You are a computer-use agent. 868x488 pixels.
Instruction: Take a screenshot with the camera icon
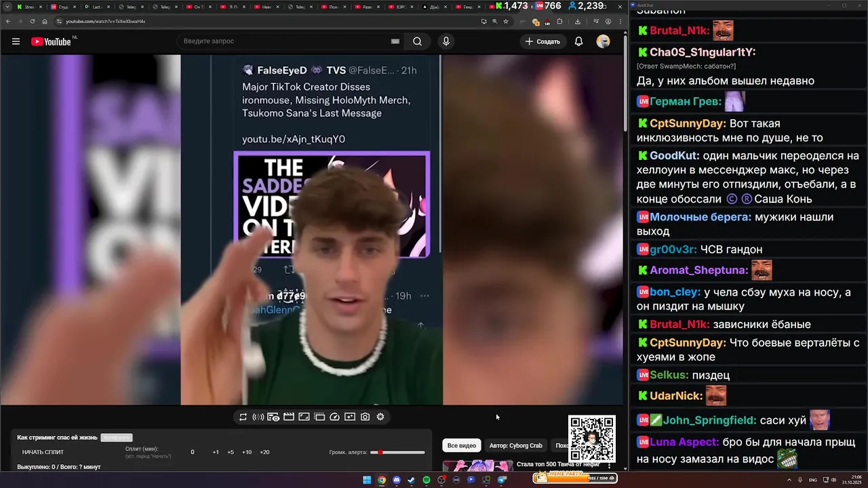click(365, 417)
